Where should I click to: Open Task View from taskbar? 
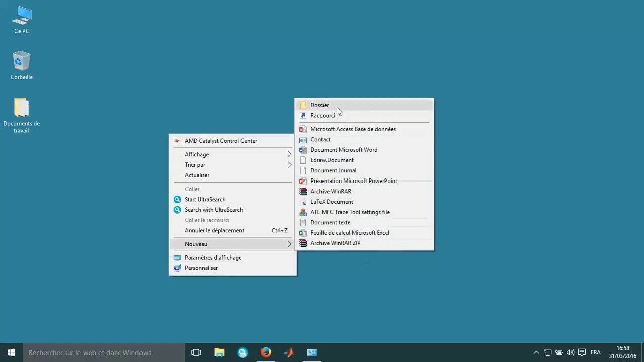[x=196, y=353]
